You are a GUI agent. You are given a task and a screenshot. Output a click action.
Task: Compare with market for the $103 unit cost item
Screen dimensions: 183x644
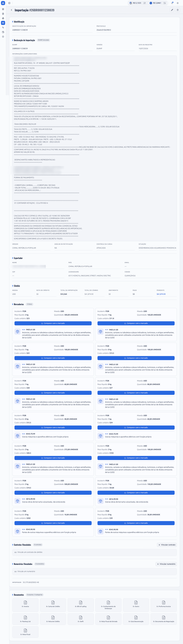(136, 458)
